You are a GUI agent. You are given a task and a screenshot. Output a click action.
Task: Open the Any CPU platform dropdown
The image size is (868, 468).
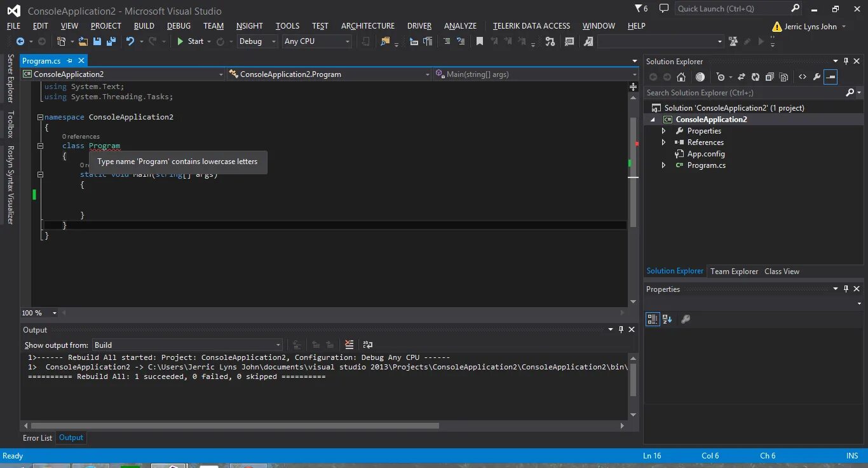click(x=316, y=41)
